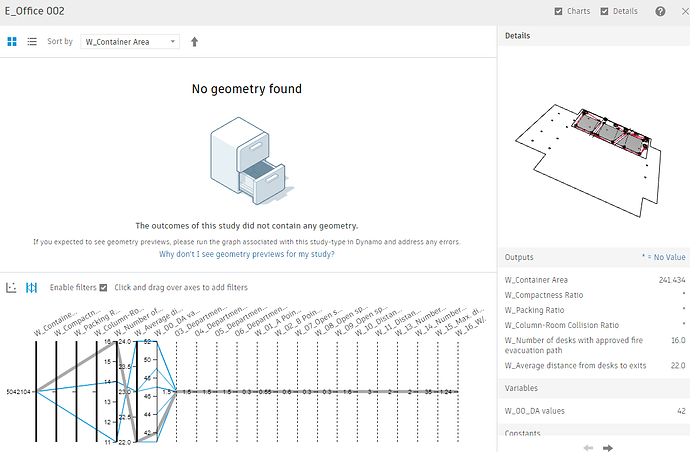The image size is (690, 452).
Task: Click the W_00_DA values variable row
Action: pos(595,411)
